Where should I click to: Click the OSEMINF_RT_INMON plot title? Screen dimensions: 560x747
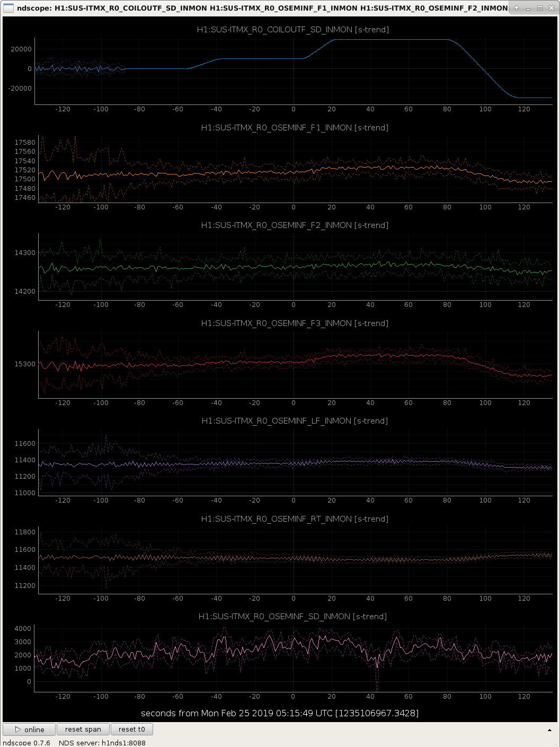tap(295, 519)
